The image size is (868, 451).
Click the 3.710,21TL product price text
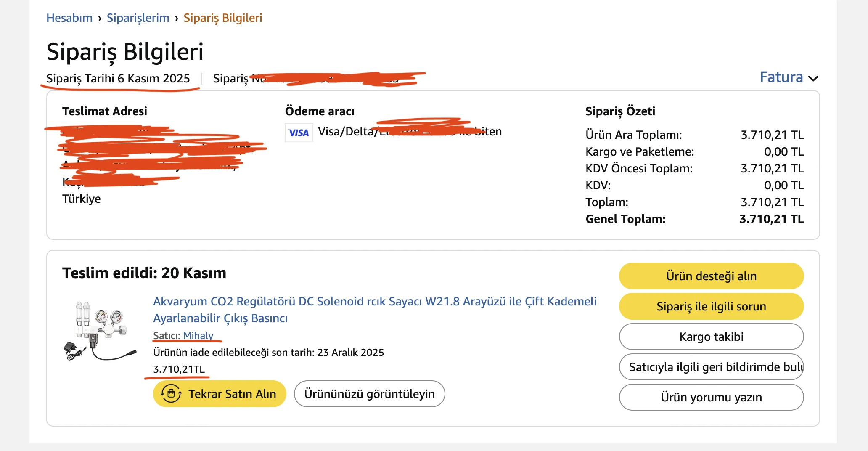pyautogui.click(x=178, y=369)
